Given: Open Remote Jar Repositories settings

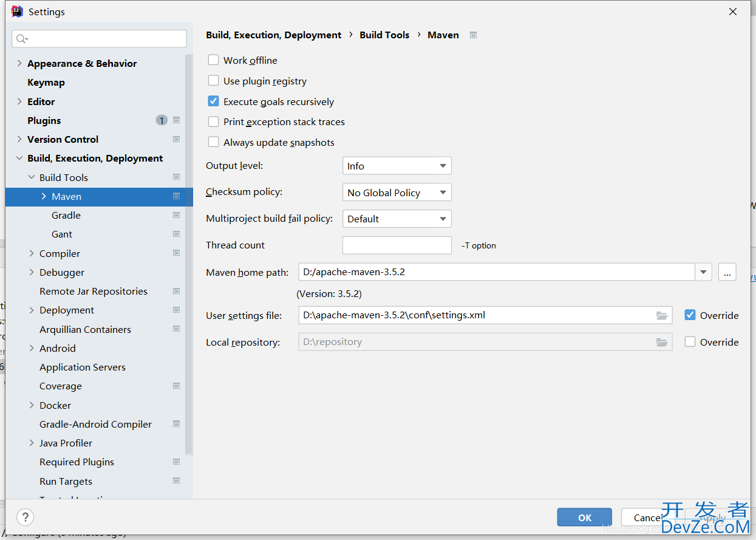Looking at the screenshot, I should [94, 291].
